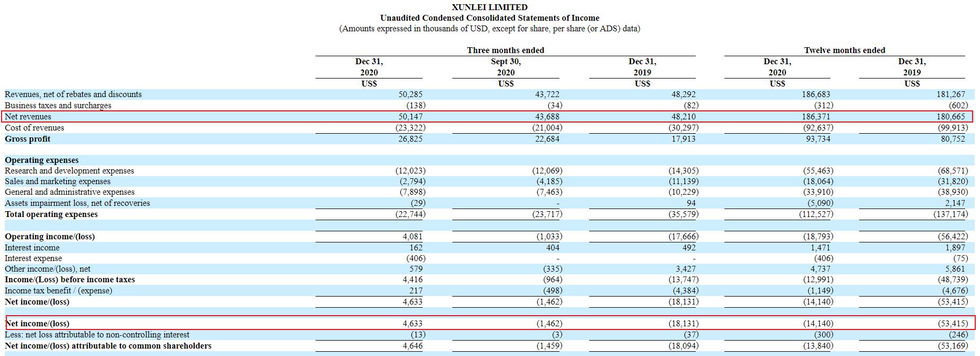
Task: Select 'Assets impairment loss, net of recoveries' label
Action: [77, 203]
